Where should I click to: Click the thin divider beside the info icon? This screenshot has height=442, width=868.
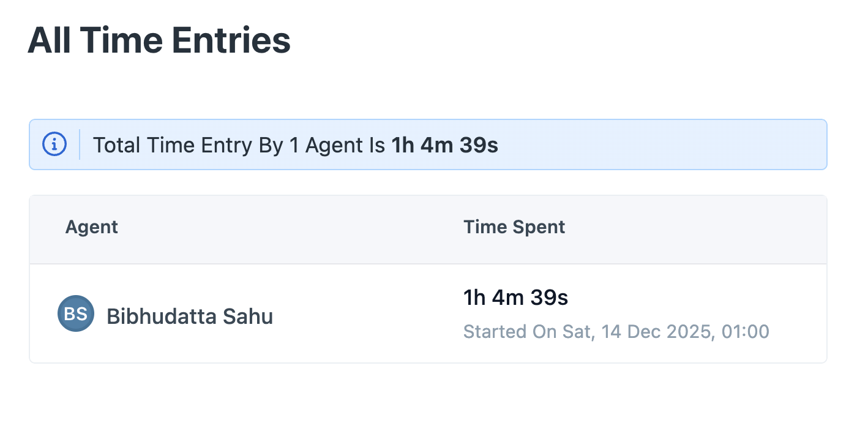(80, 144)
